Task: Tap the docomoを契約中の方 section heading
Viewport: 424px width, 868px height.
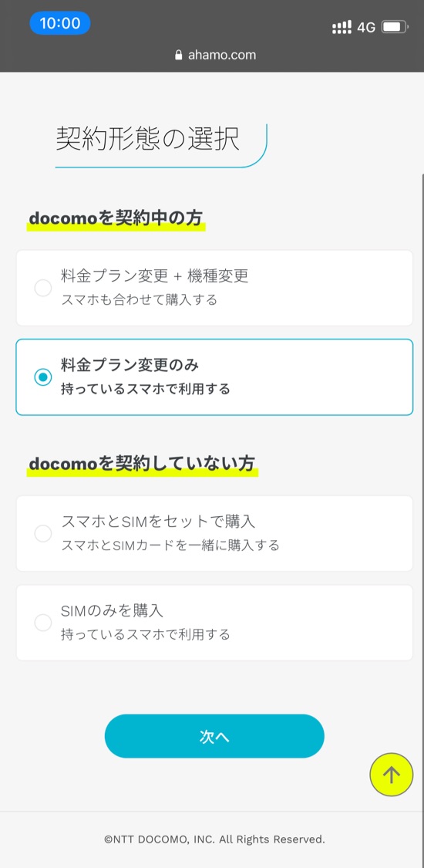Action: coord(116,219)
